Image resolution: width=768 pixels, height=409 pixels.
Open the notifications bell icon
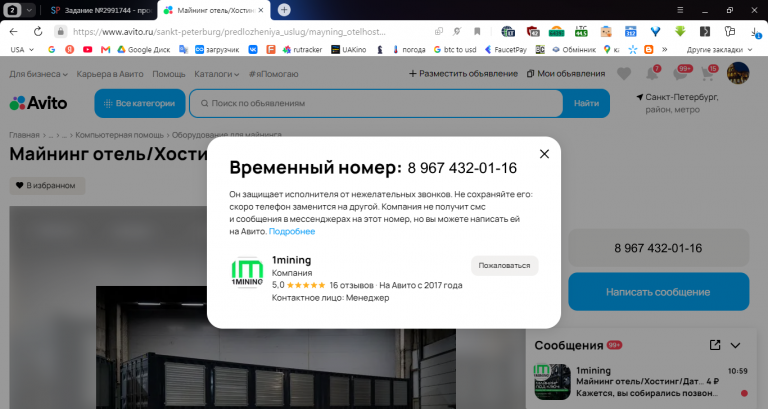652,74
